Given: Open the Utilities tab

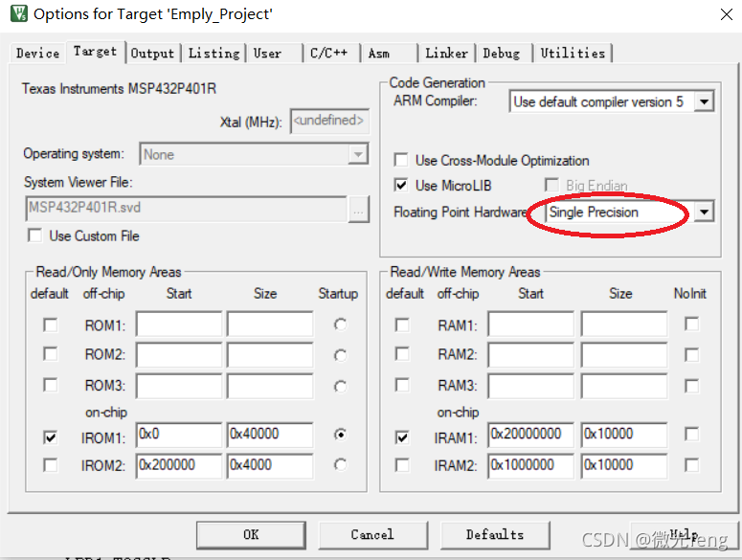Looking at the screenshot, I should point(573,53).
